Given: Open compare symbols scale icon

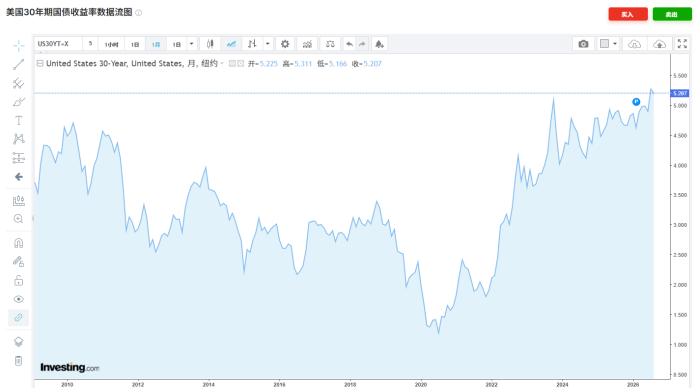Looking at the screenshot, I should (330, 44).
